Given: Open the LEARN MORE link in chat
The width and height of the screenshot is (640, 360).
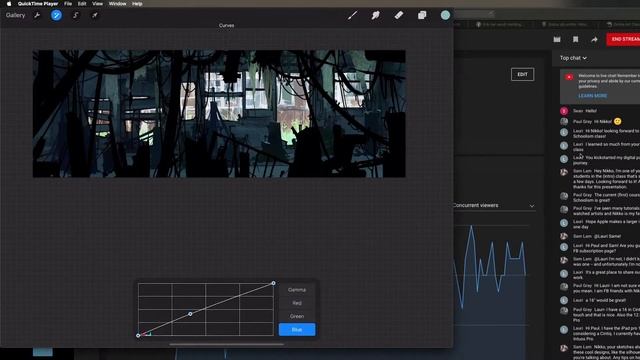Looking at the screenshot, I should point(592,96).
